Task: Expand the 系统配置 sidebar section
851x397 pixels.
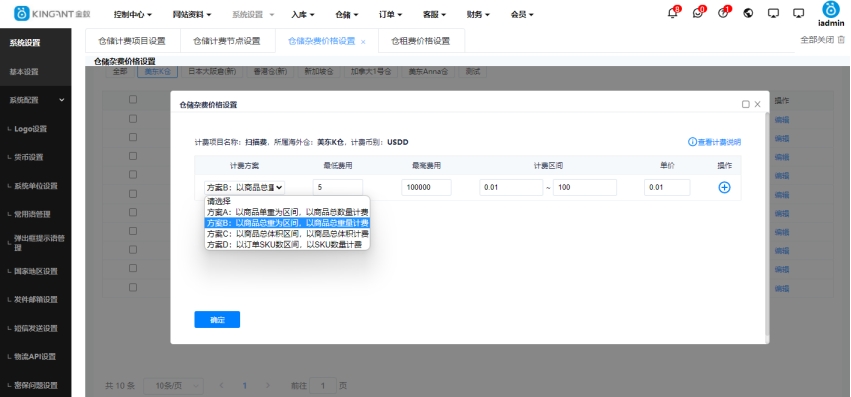Action: [x=35, y=100]
